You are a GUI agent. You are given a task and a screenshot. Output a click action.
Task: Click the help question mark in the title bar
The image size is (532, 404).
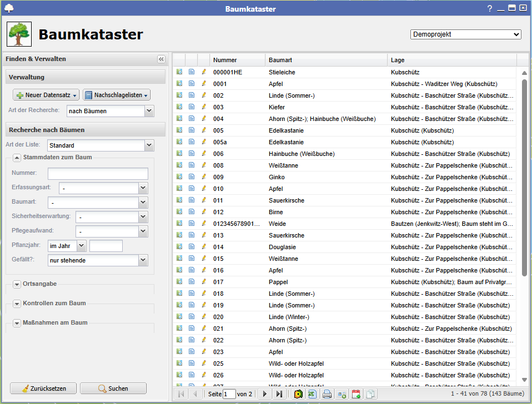[490, 8]
